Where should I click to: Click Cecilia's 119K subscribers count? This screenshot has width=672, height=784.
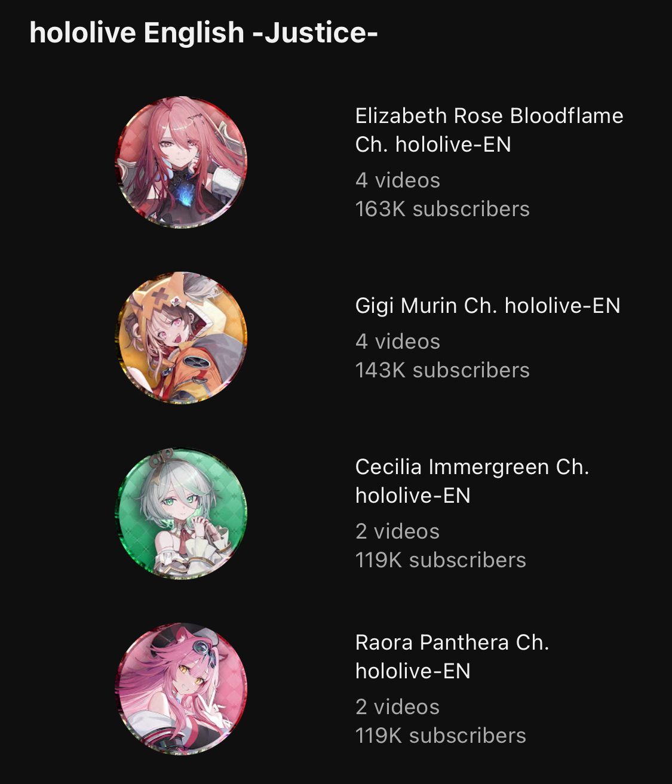pyautogui.click(x=441, y=560)
